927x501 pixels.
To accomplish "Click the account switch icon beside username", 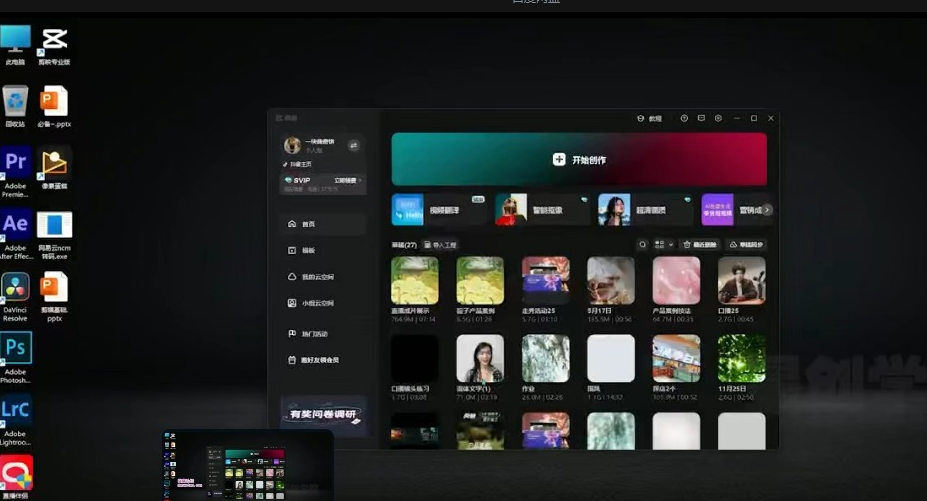I will [353, 145].
